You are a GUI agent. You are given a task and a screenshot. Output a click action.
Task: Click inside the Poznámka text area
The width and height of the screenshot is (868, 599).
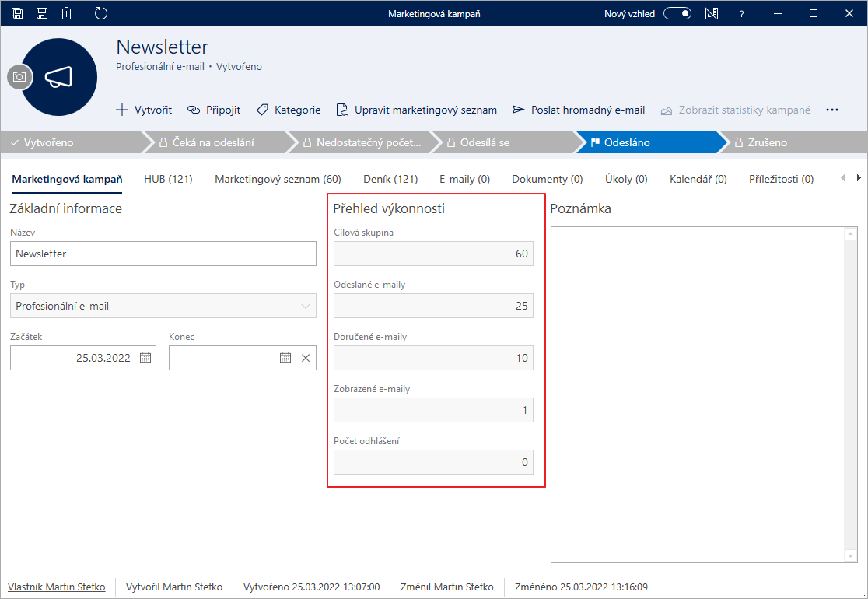(x=698, y=394)
